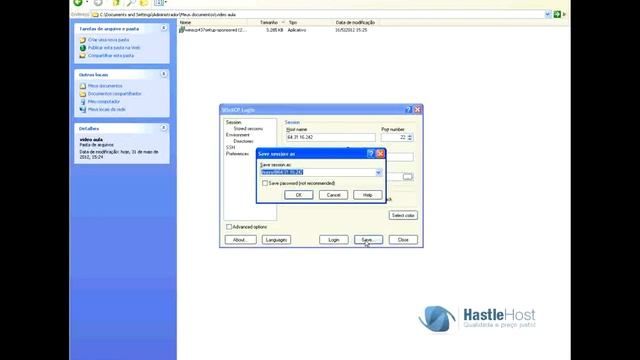
Task: Click the Up folder icon in Explorer toolbar
Action: [116, 2]
